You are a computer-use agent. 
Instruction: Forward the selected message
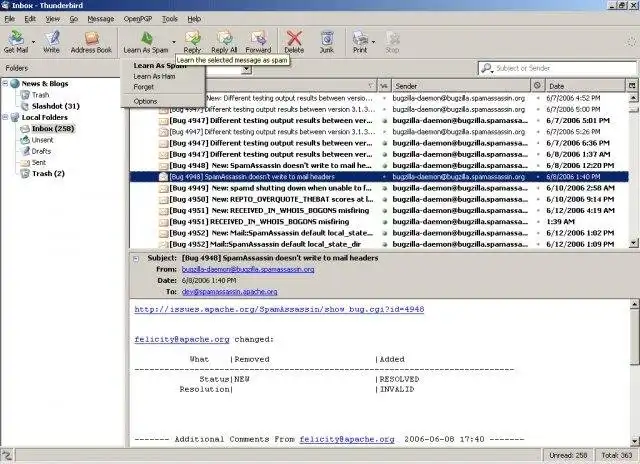258,42
